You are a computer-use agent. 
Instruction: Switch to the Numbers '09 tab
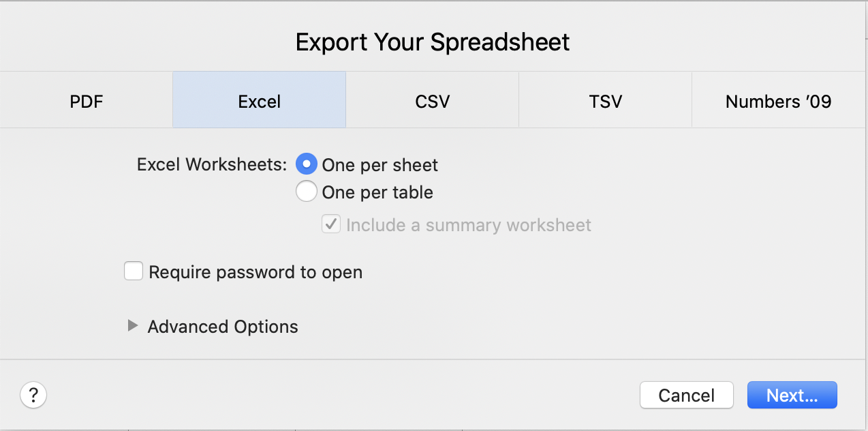tap(779, 100)
